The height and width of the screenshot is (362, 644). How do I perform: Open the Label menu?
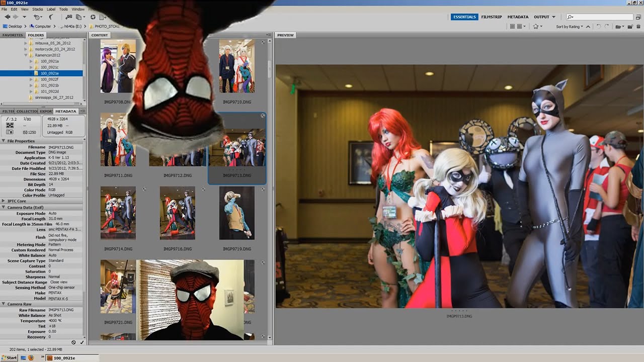pos(51,9)
